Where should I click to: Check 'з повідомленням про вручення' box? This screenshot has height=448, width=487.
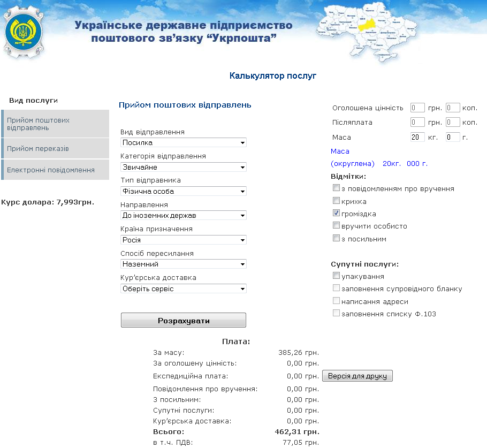click(336, 188)
